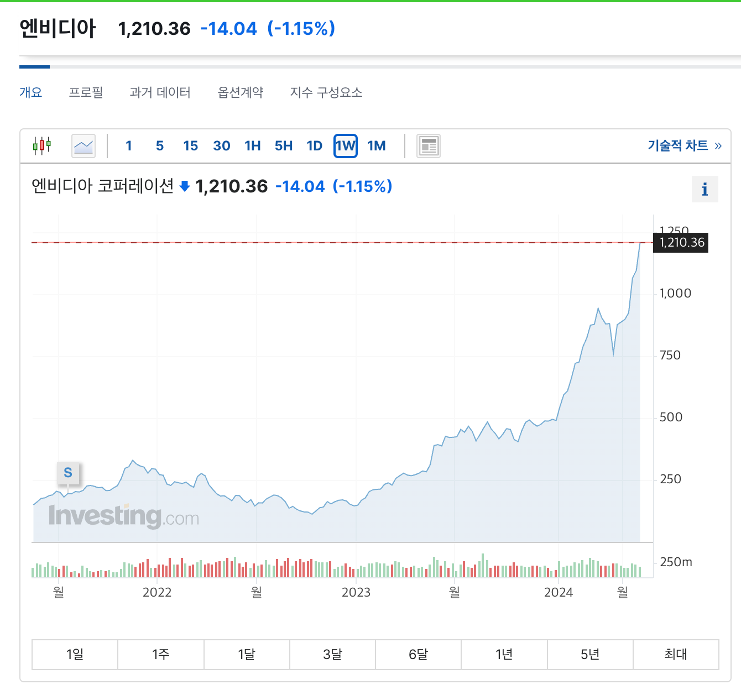Click the 1,000 label on price axis
Screen dimensions: 741x700
[x=675, y=294]
